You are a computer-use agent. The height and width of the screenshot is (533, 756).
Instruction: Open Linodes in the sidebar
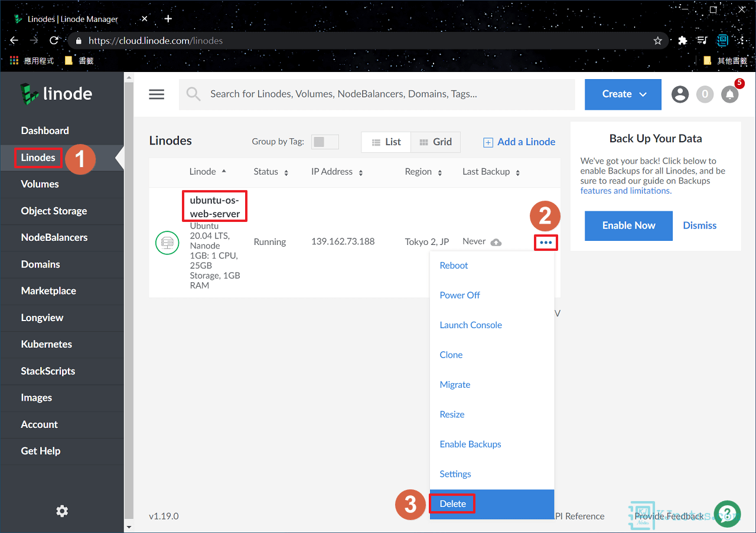point(62,158)
